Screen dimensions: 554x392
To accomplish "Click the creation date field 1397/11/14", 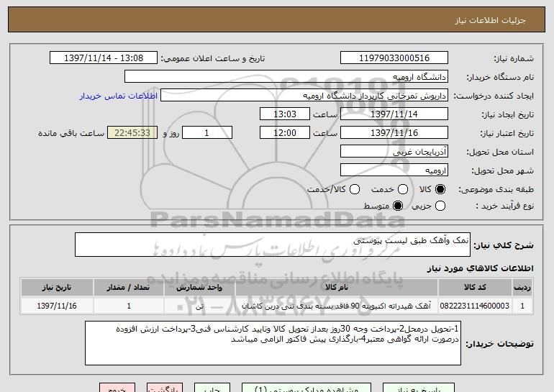I will point(394,114).
